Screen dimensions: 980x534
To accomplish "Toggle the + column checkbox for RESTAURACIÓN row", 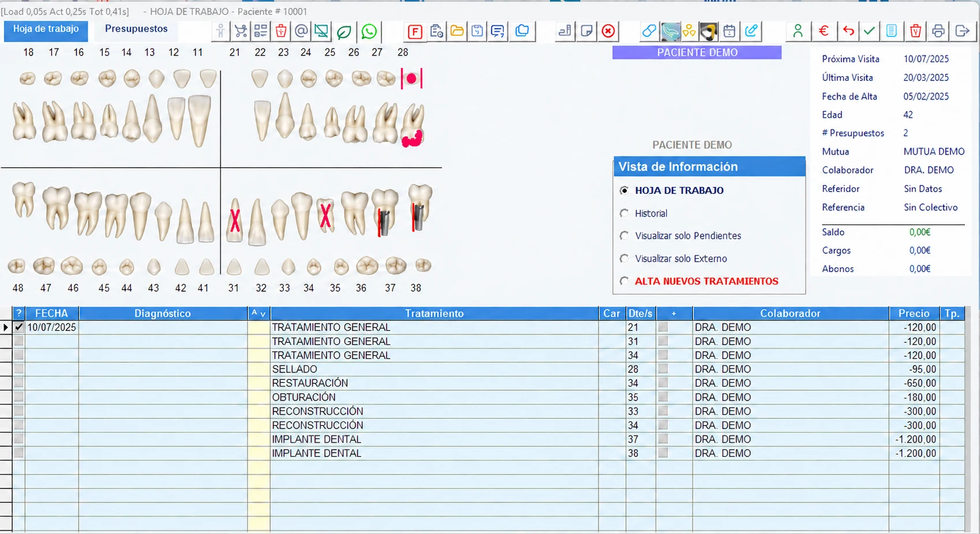I will point(663,383).
